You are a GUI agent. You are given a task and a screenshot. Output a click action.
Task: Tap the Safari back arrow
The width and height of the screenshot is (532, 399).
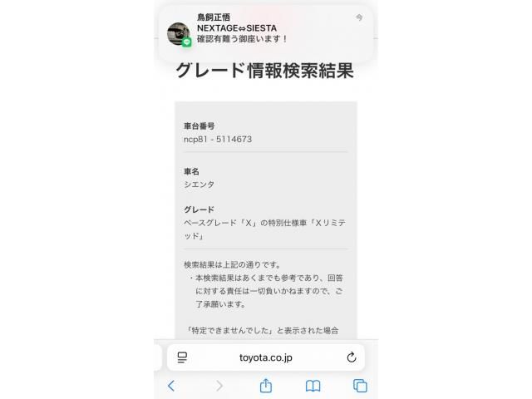click(171, 386)
